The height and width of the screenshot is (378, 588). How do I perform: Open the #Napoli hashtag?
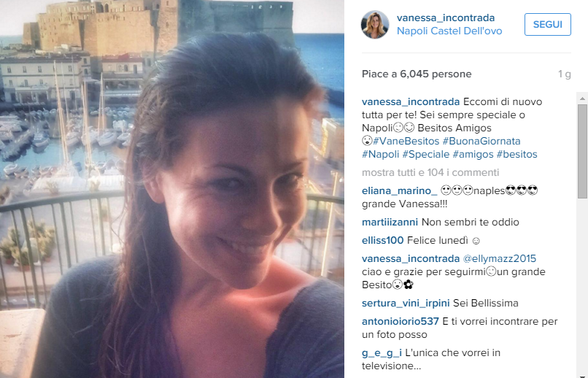pos(380,154)
